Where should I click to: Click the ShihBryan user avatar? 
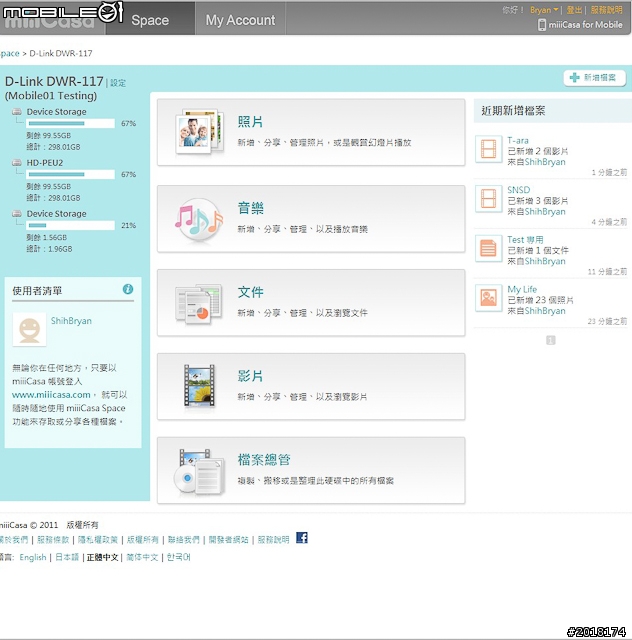(x=29, y=329)
